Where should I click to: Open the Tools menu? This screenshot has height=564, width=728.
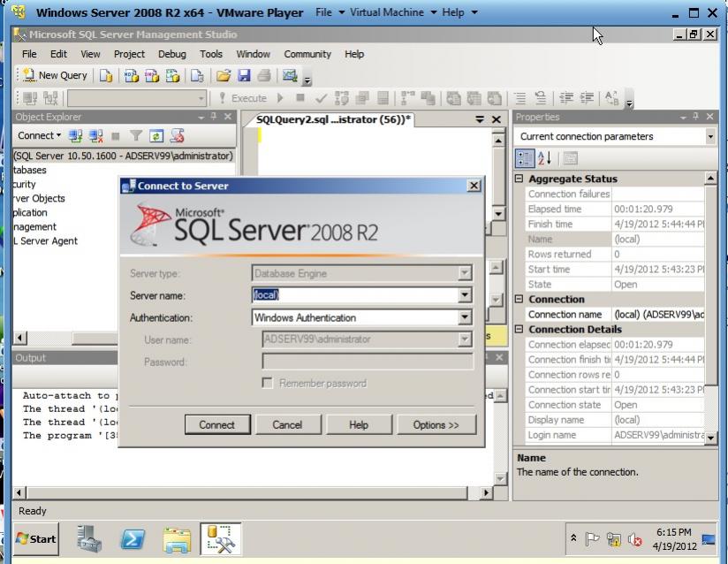[211, 54]
